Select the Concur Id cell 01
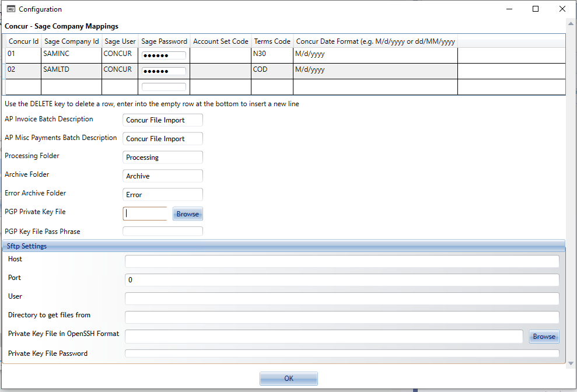Screen dimensions: 577x392 coord(23,55)
